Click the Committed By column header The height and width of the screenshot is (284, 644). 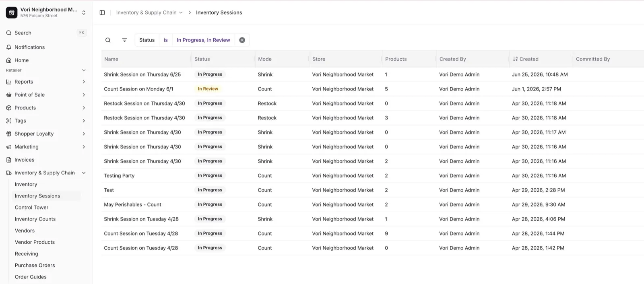(x=592, y=59)
